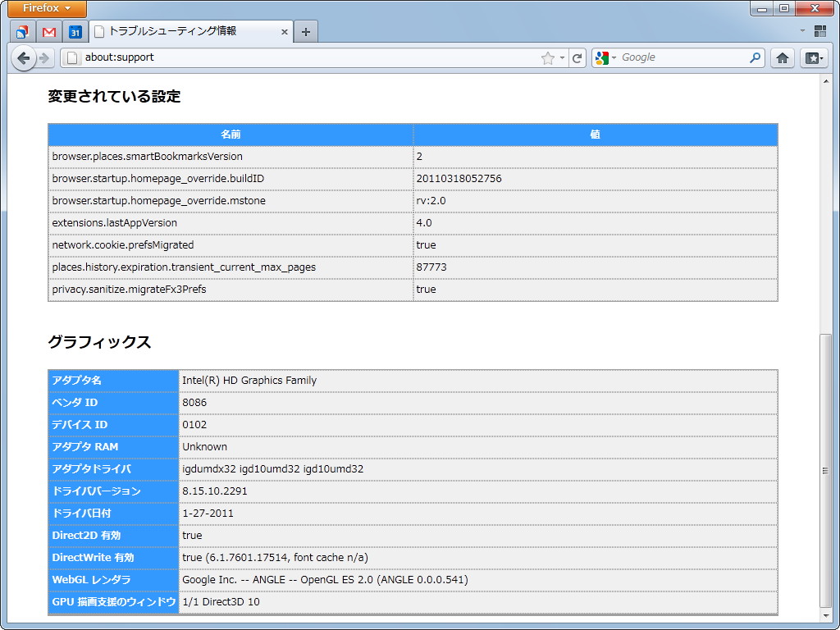
Task: Open Panorama tab groups view
Action: [x=819, y=30]
